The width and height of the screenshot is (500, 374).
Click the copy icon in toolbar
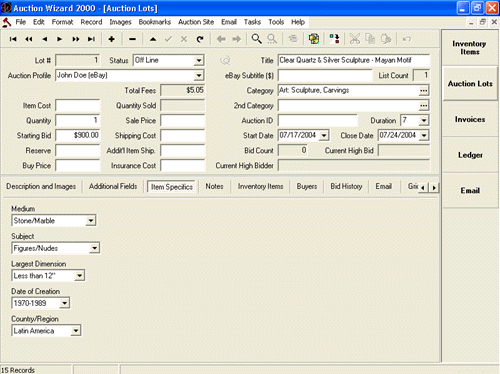(x=370, y=39)
